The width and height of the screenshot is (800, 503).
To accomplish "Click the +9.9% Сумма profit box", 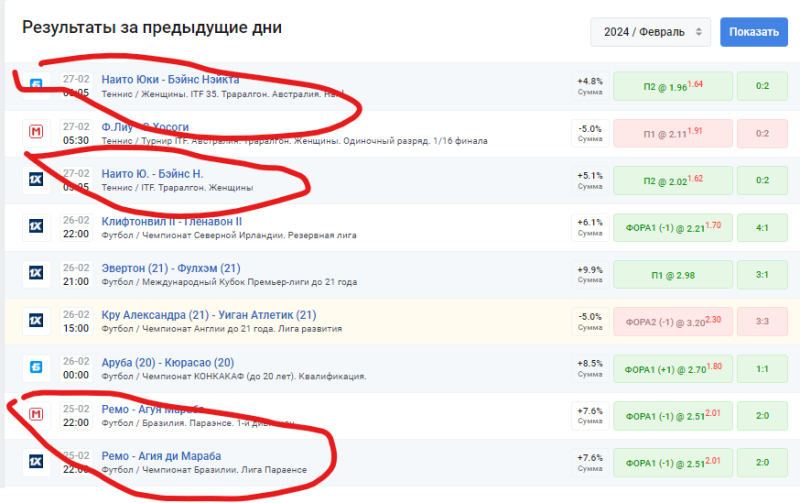I will point(590,274).
